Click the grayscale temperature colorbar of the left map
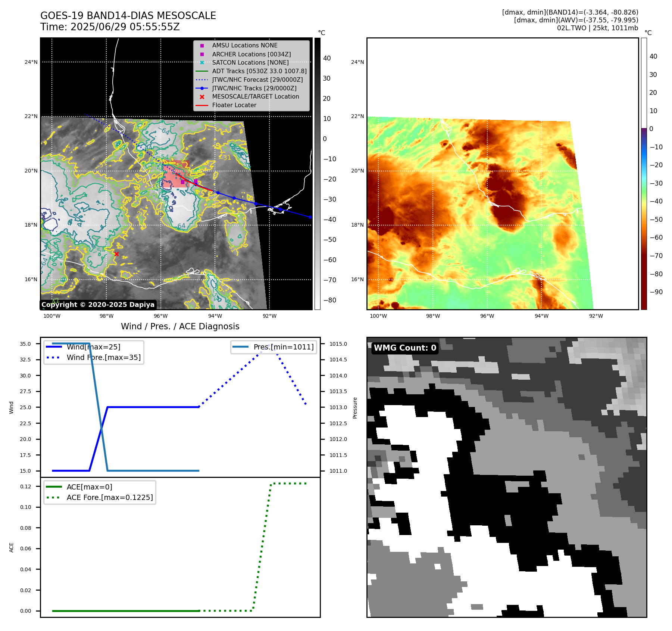 (x=317, y=174)
